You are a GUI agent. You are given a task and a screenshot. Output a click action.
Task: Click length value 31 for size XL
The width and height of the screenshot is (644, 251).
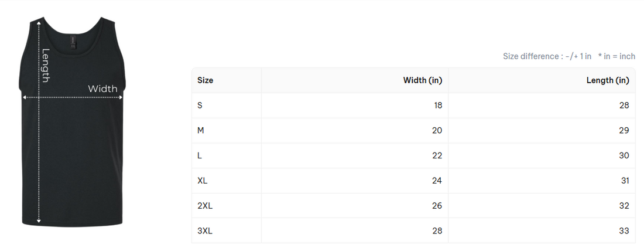[625, 181]
